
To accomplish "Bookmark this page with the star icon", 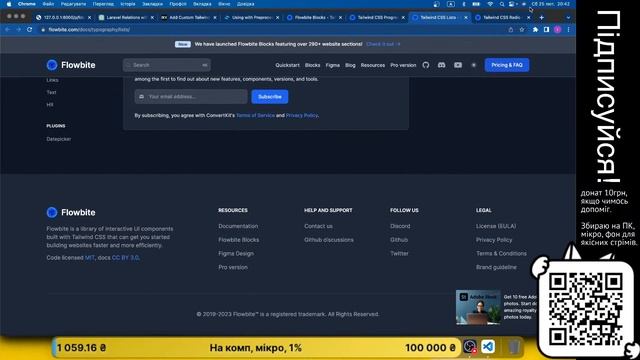I will (522, 29).
